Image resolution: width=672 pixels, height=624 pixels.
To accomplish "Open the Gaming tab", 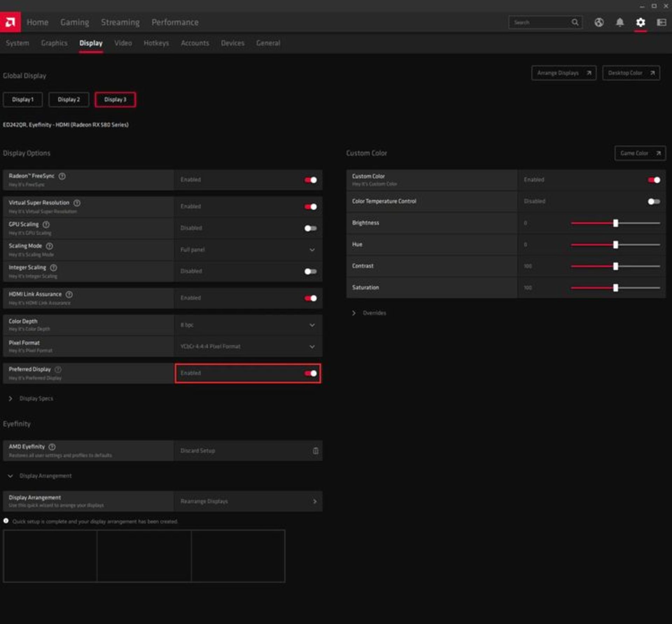I will pos(75,22).
